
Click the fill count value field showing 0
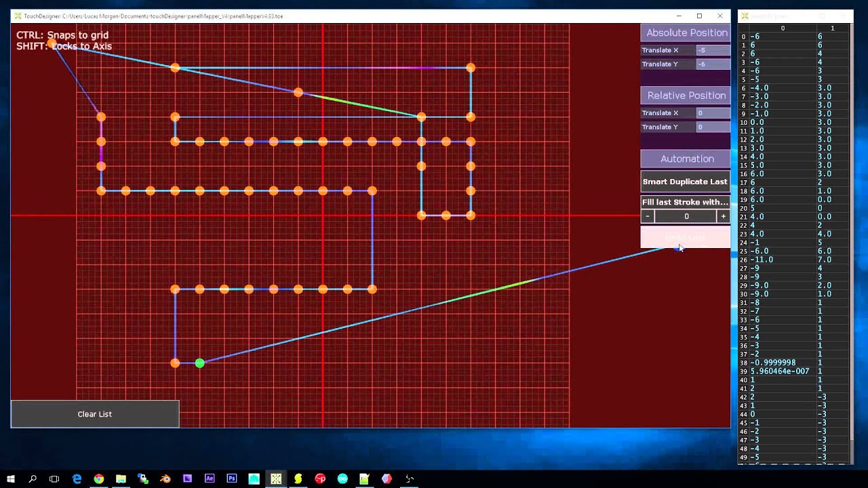[x=686, y=216]
